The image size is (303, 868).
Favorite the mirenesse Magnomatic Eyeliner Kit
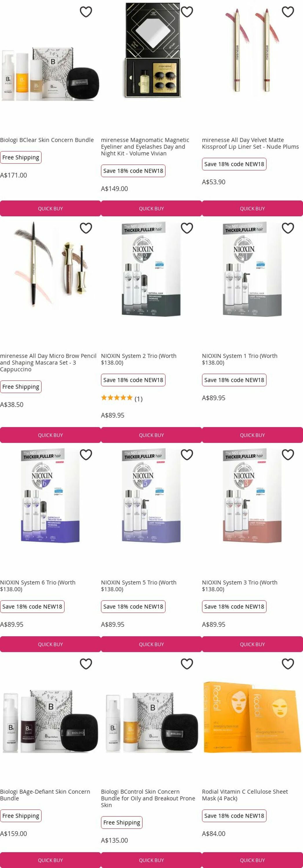[187, 12]
